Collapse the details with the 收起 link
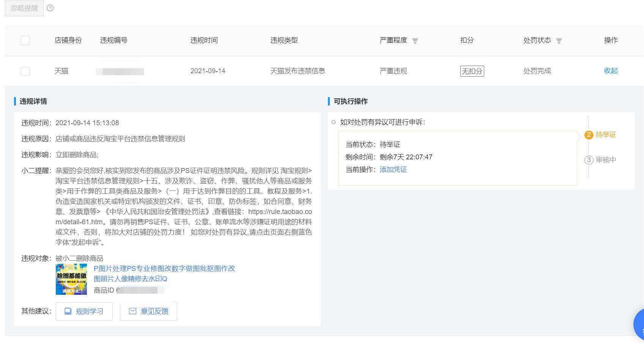 point(611,71)
